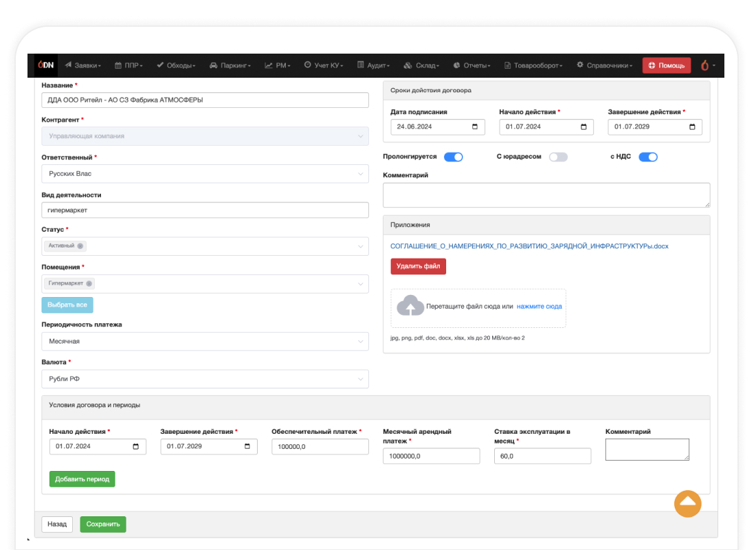Image resolution: width=756 pixels, height=550 pixels.
Task: Click the document icon beside Товарооборот
Action: [x=507, y=65]
